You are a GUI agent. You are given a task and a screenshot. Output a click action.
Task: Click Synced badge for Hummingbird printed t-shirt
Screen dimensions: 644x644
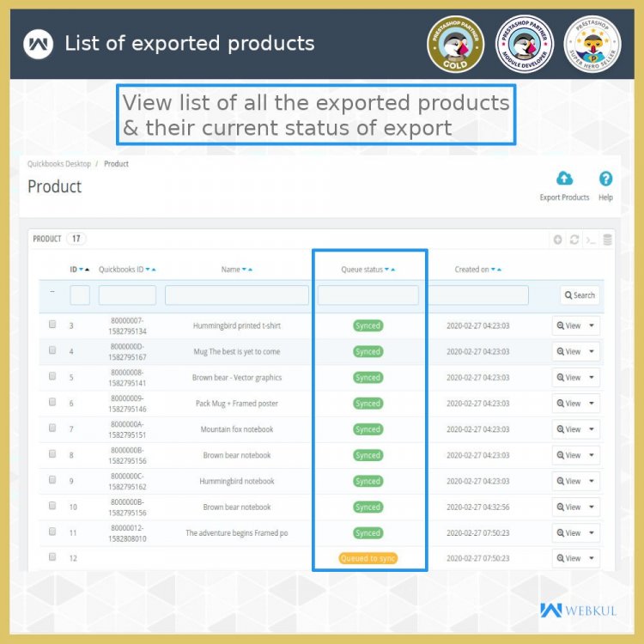368,325
